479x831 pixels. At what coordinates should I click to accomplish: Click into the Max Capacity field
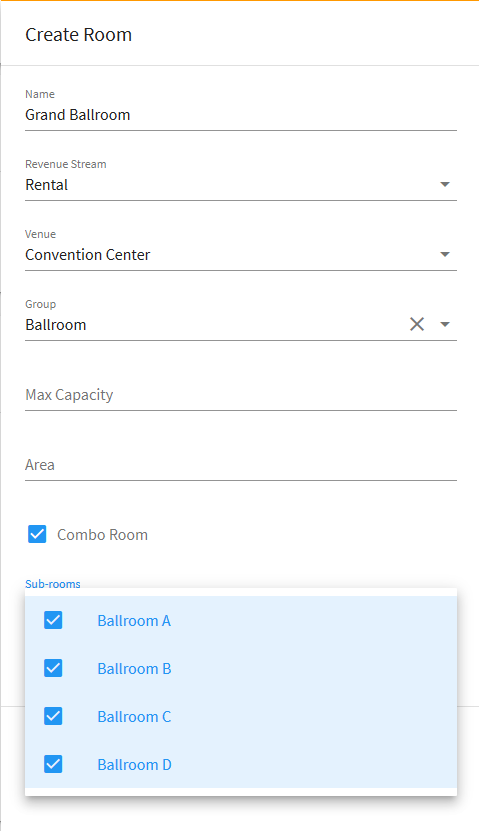(x=241, y=395)
